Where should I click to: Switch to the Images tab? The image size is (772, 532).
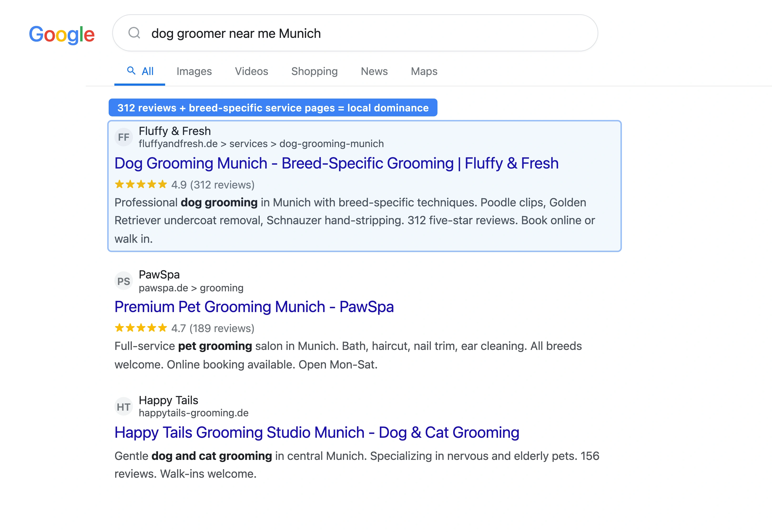point(194,71)
